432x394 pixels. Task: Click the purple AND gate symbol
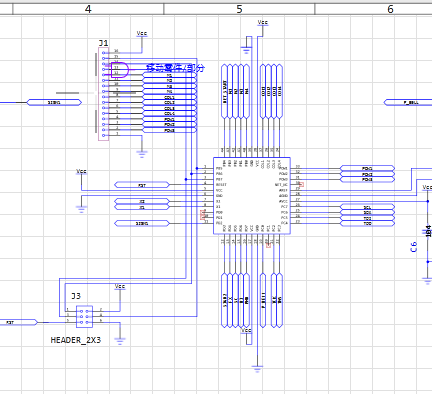(120, 70)
